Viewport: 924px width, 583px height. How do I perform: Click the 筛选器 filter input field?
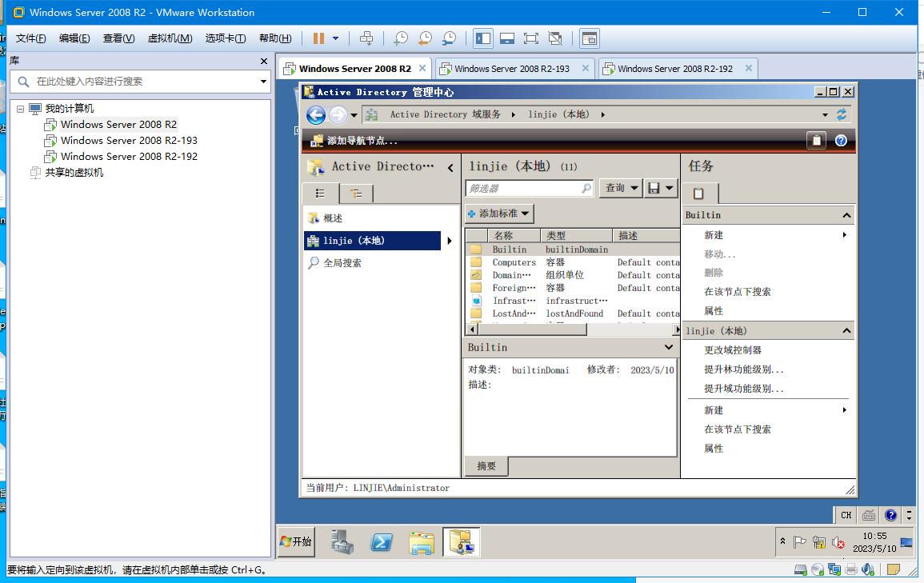(x=529, y=189)
